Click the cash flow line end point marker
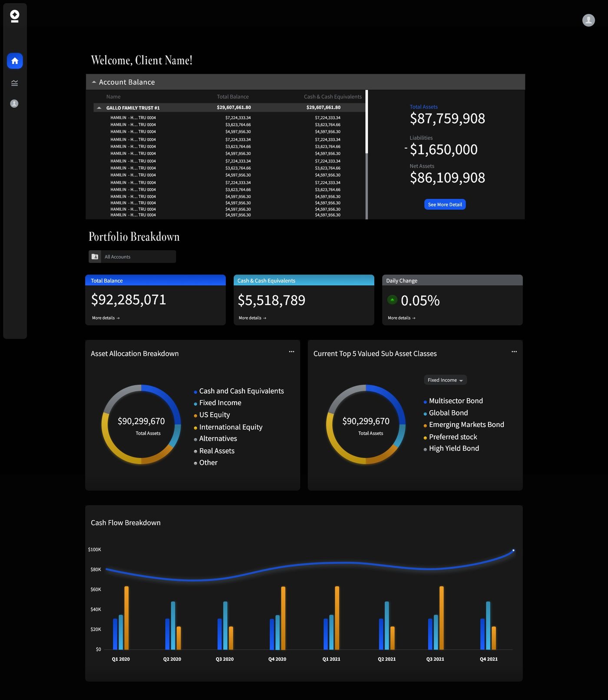This screenshot has height=700, width=608. 513,551
